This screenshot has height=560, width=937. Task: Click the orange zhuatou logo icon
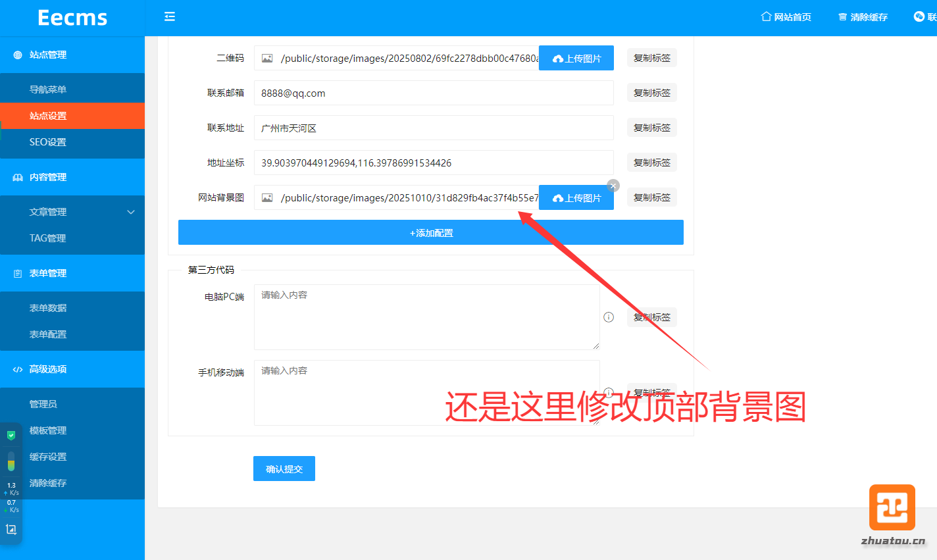[x=892, y=507]
